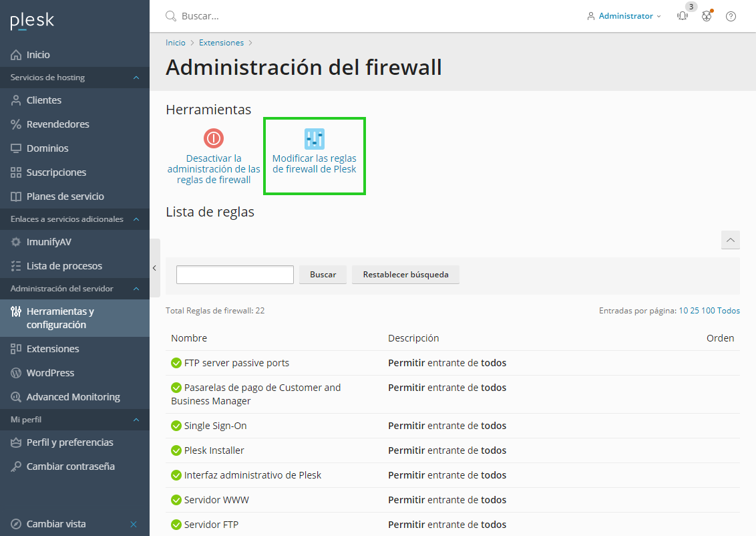Click the firewall rules search input
756x536 pixels.
(x=235, y=275)
